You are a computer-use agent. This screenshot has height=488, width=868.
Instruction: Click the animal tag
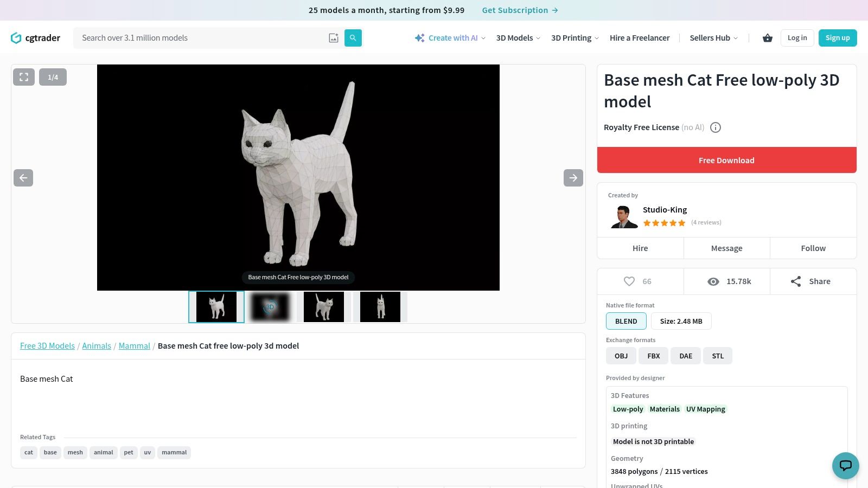[x=104, y=452]
